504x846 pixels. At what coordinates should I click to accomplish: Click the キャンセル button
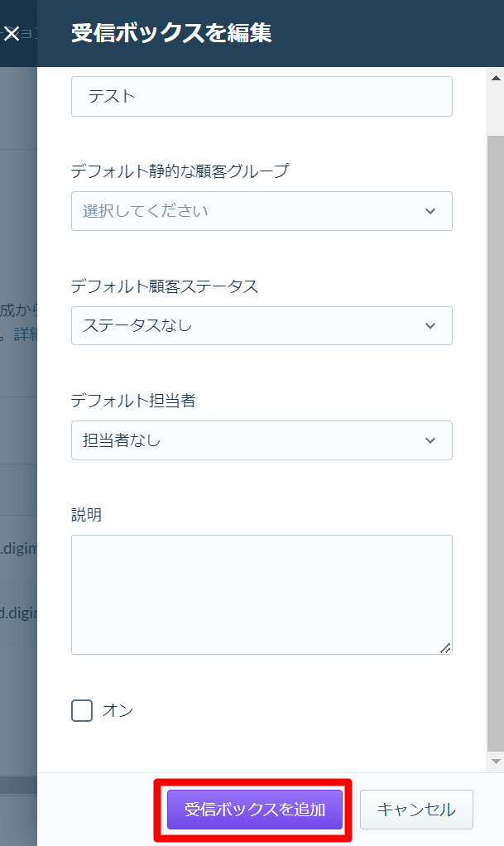(x=416, y=810)
